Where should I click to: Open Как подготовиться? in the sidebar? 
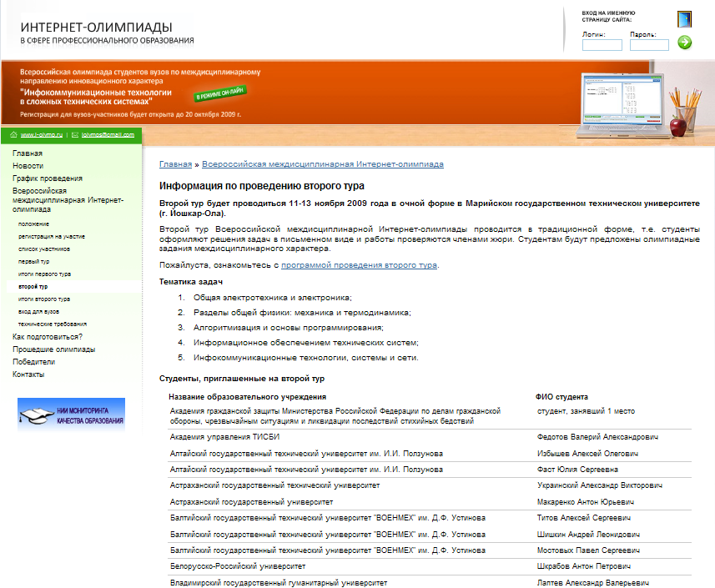(48, 337)
